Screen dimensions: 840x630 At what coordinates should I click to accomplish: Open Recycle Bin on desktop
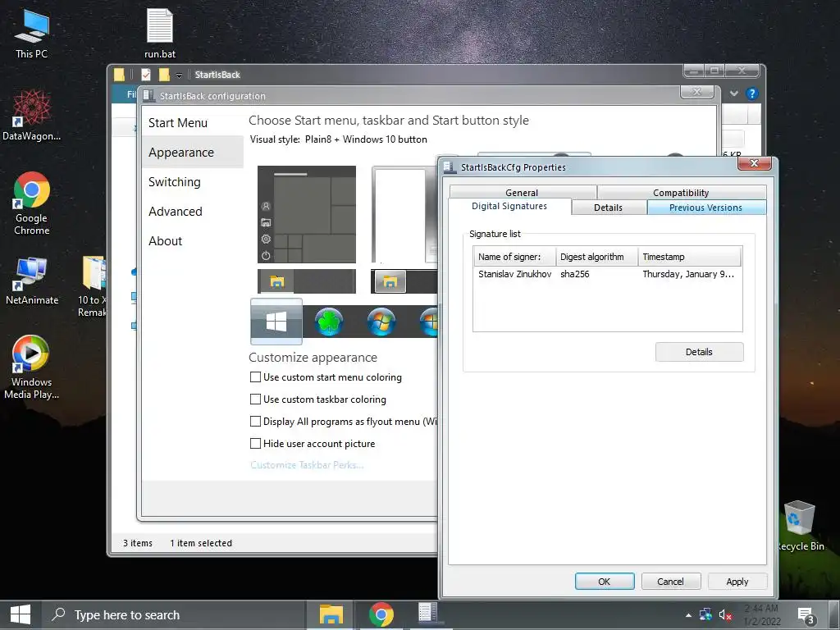coord(801,526)
